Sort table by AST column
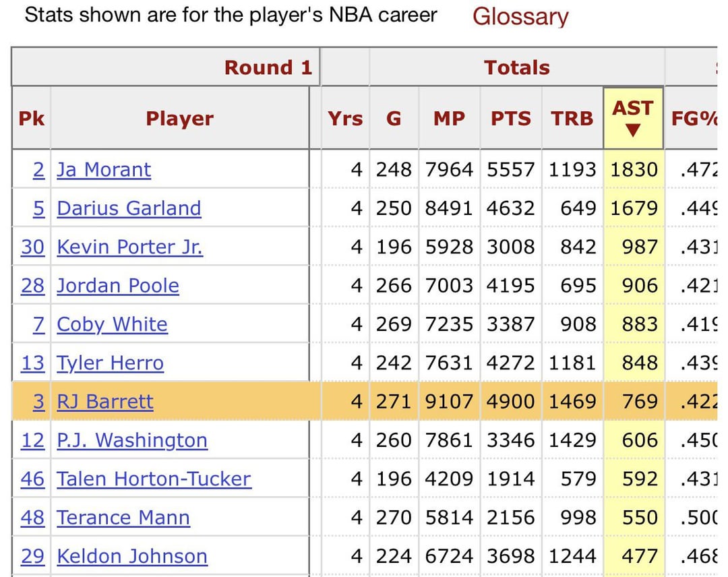Image resolution: width=728 pixels, height=577 pixels. pyautogui.click(x=632, y=117)
